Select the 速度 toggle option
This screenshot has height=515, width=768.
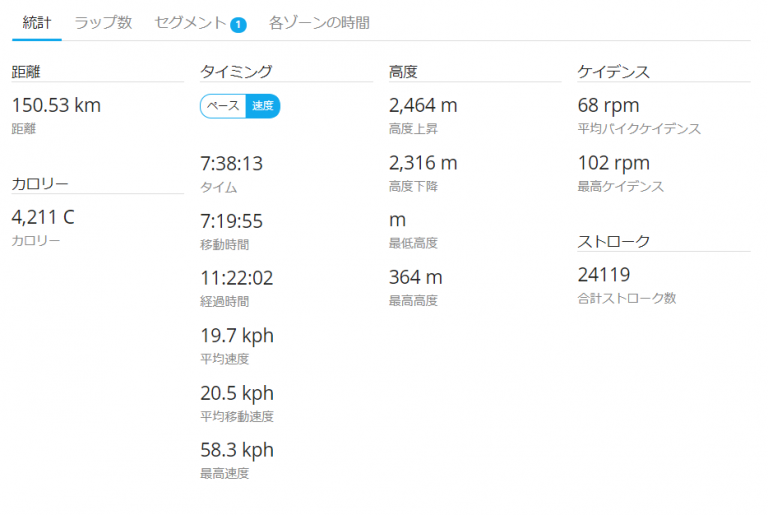(x=263, y=106)
